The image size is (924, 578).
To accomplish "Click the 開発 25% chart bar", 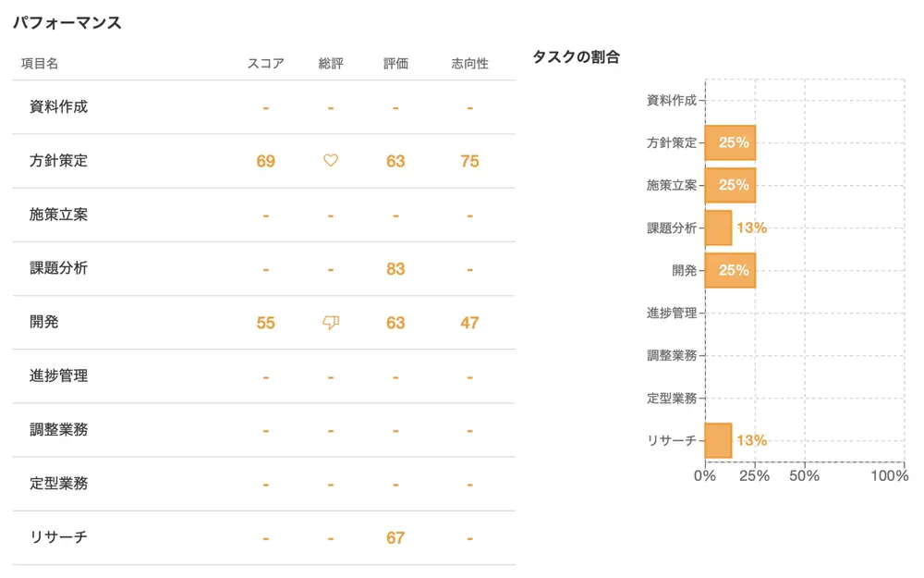I will [730, 270].
